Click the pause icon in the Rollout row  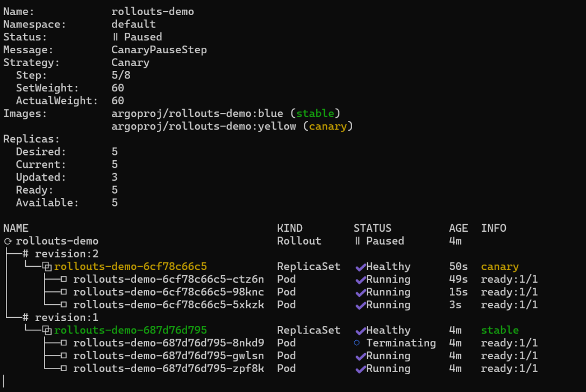(358, 241)
